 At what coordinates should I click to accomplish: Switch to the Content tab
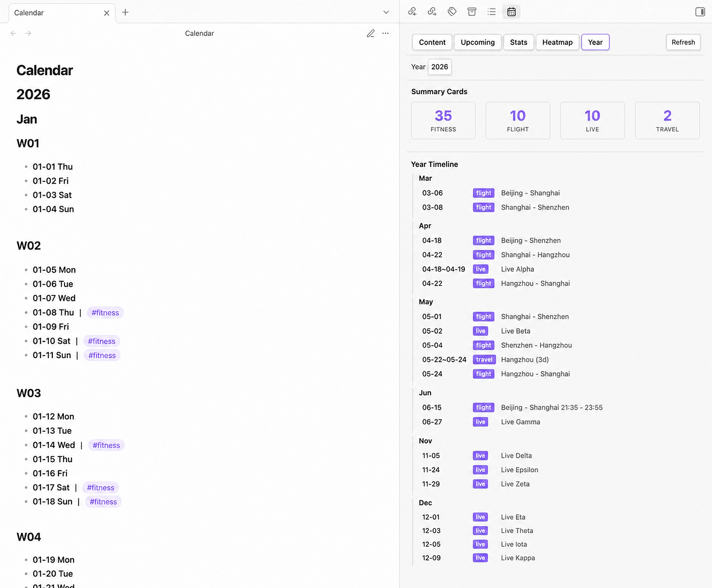[x=432, y=42]
